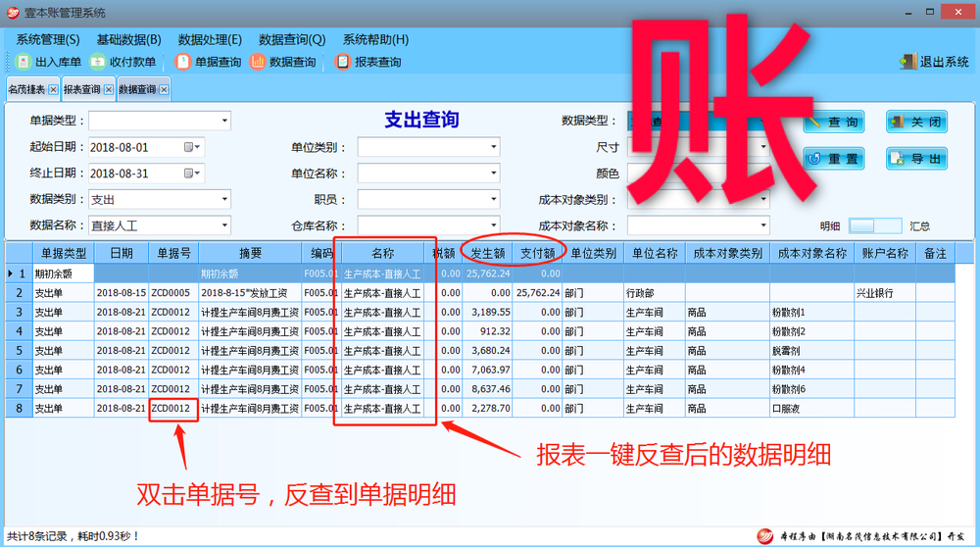Click document number ZCD0005
Screen dimensions: 980x547
pyautogui.click(x=173, y=293)
